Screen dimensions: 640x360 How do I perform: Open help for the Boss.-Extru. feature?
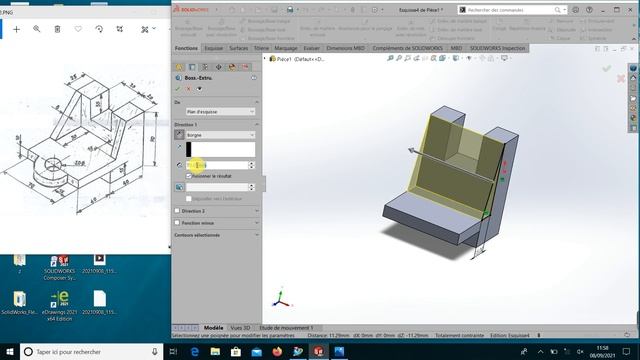254,78
